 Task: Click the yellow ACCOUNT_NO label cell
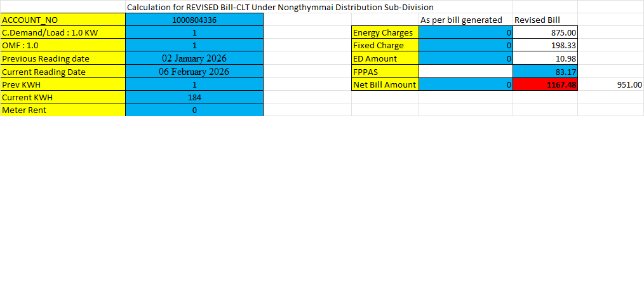point(63,19)
